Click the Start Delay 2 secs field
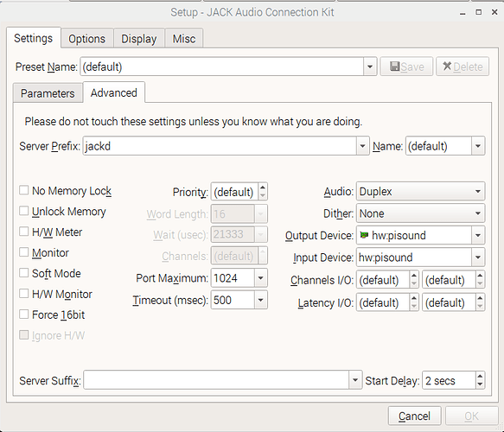The width and height of the screenshot is (504, 432). click(449, 380)
